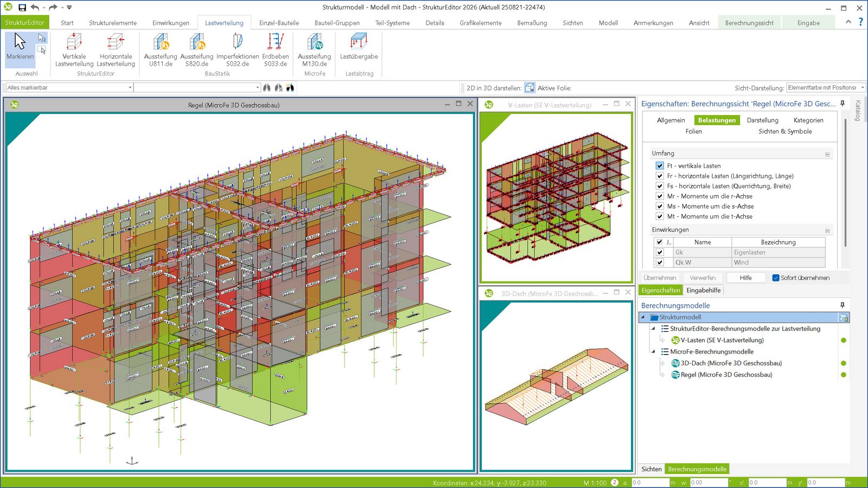The image size is (868, 488).
Task: Click the 2D in 3D darstellen icon
Action: (x=529, y=88)
